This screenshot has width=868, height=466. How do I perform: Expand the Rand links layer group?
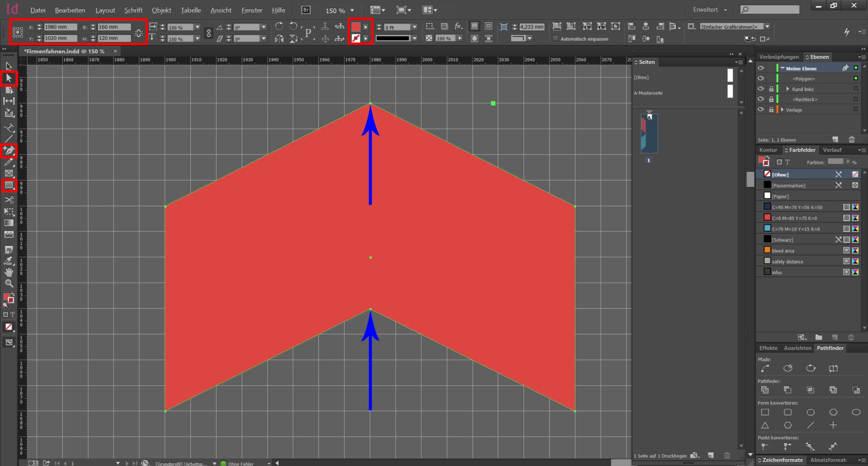coord(788,89)
